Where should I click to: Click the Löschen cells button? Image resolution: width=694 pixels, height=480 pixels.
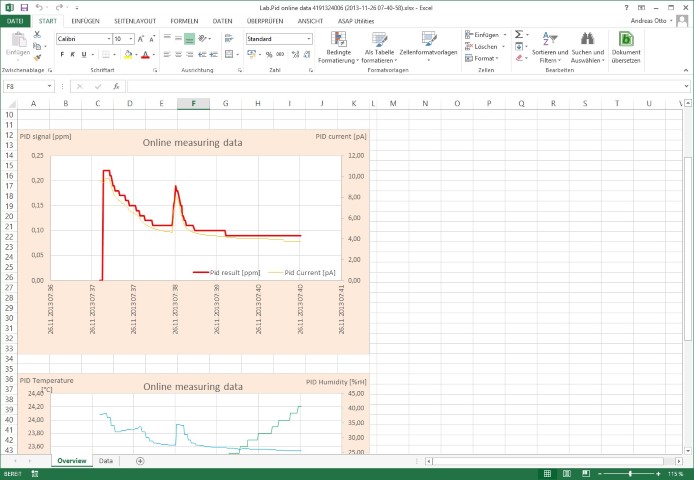(484, 46)
